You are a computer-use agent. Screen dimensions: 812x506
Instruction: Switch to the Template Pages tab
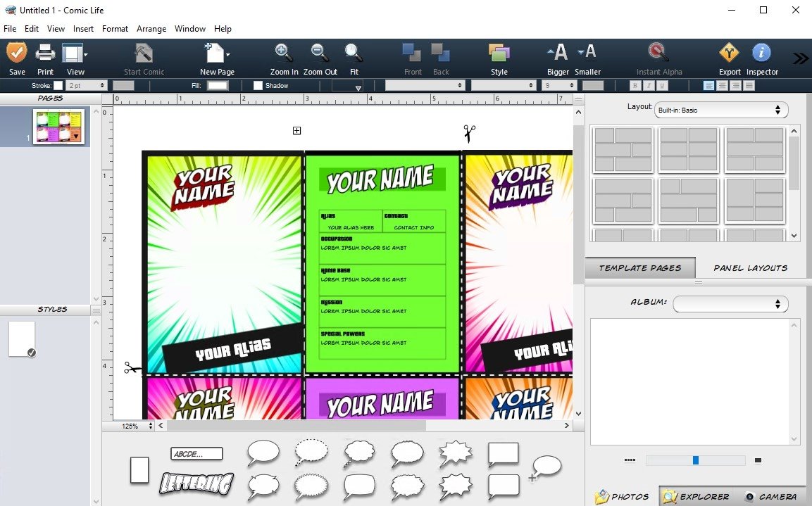[x=640, y=268]
